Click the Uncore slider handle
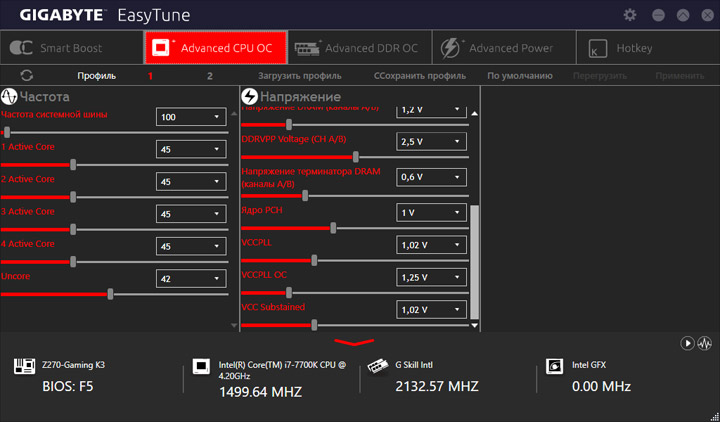 click(x=110, y=294)
